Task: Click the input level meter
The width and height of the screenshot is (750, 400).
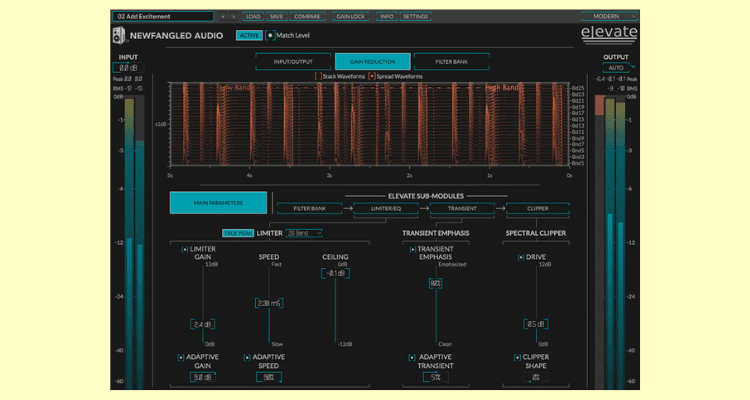Action: (134, 242)
